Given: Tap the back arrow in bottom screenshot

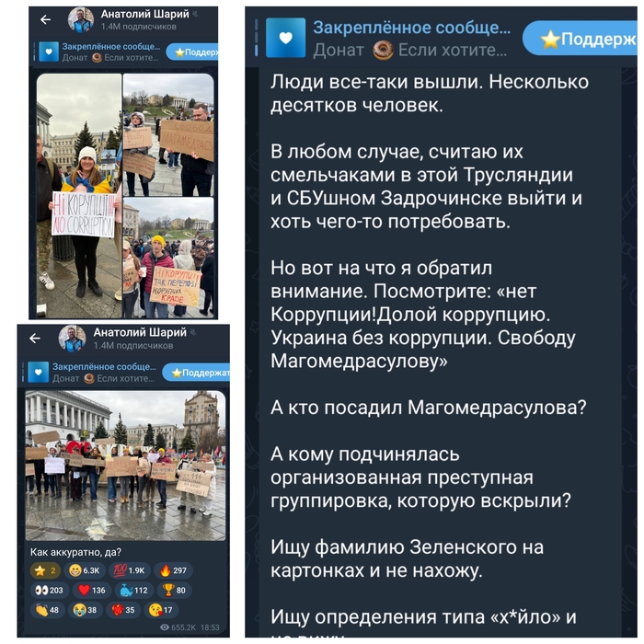Looking at the screenshot, I should [35, 338].
